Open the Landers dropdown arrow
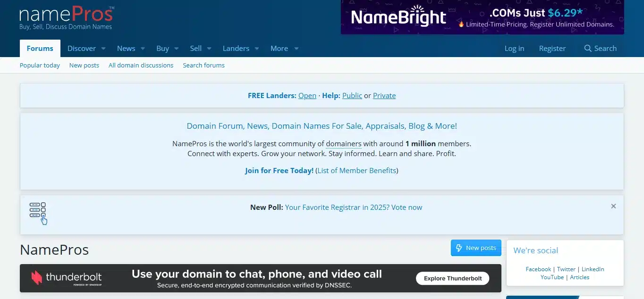 point(257,49)
